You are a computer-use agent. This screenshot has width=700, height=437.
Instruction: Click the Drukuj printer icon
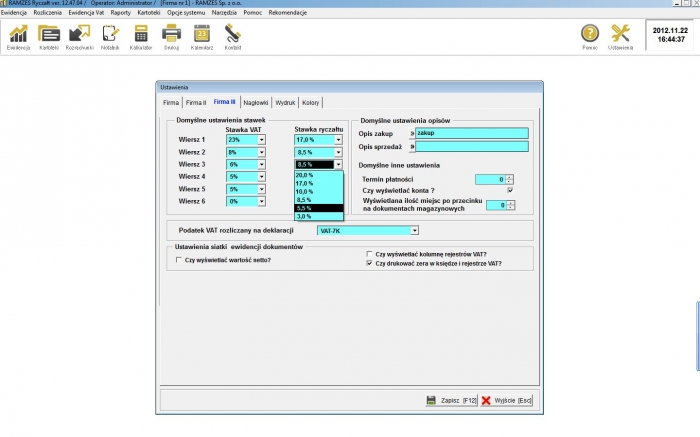tap(171, 37)
